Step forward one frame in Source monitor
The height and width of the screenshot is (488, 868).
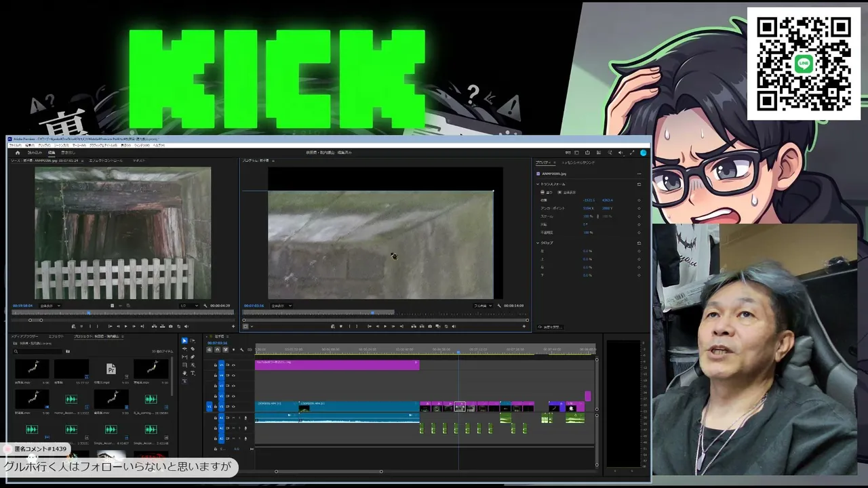[134, 327]
